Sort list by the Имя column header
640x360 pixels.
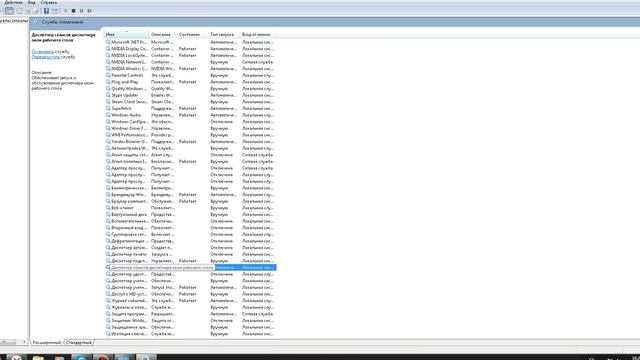pyautogui.click(x=127, y=35)
